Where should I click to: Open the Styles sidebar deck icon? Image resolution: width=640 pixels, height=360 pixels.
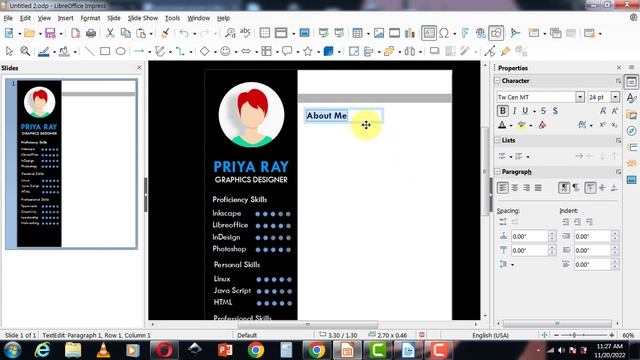[x=631, y=98]
